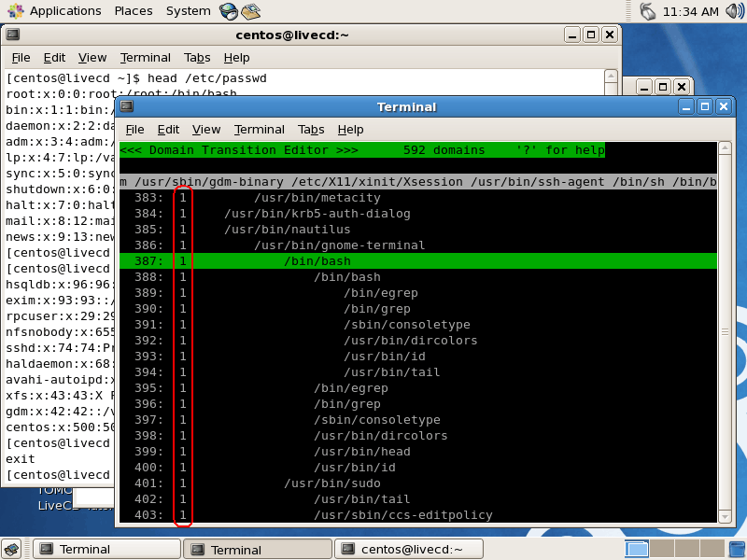The width and height of the screenshot is (747, 560).
Task: Open Help menu in front Terminal window
Action: 351,130
